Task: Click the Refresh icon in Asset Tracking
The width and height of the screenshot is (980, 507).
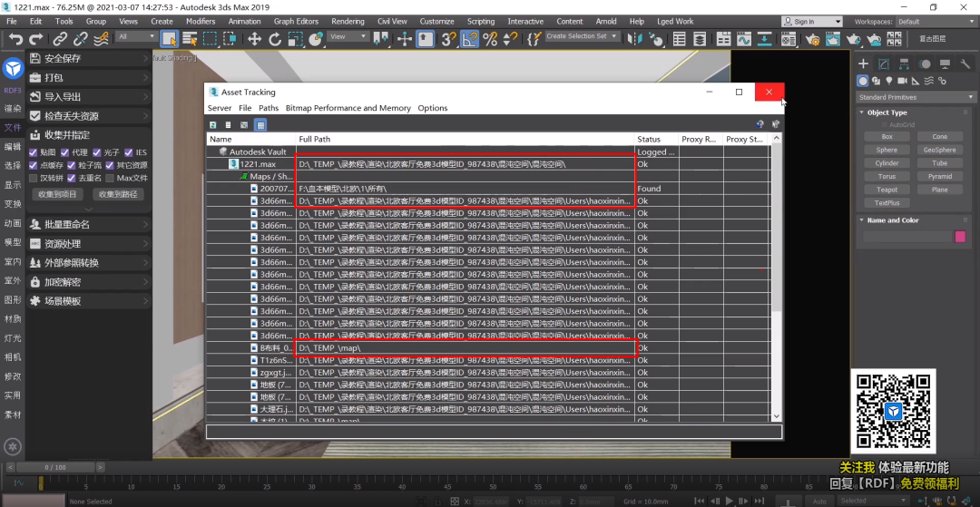Action: click(x=212, y=125)
